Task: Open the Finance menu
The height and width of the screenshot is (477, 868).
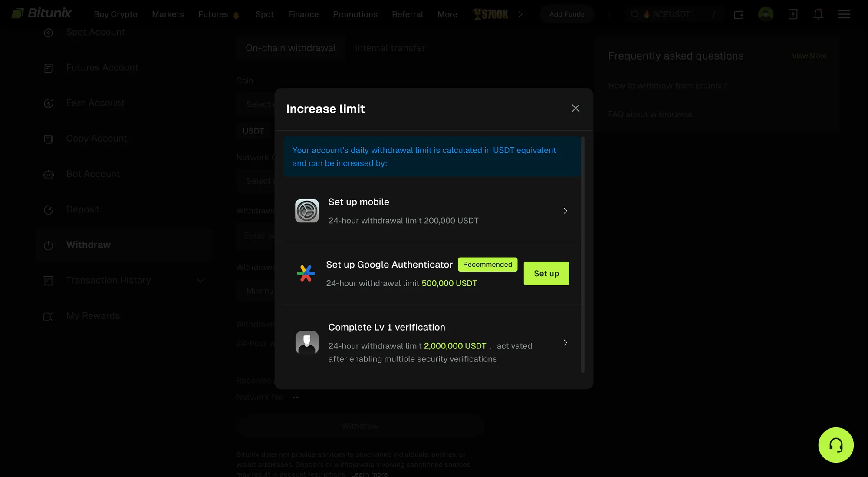Action: [x=303, y=14]
